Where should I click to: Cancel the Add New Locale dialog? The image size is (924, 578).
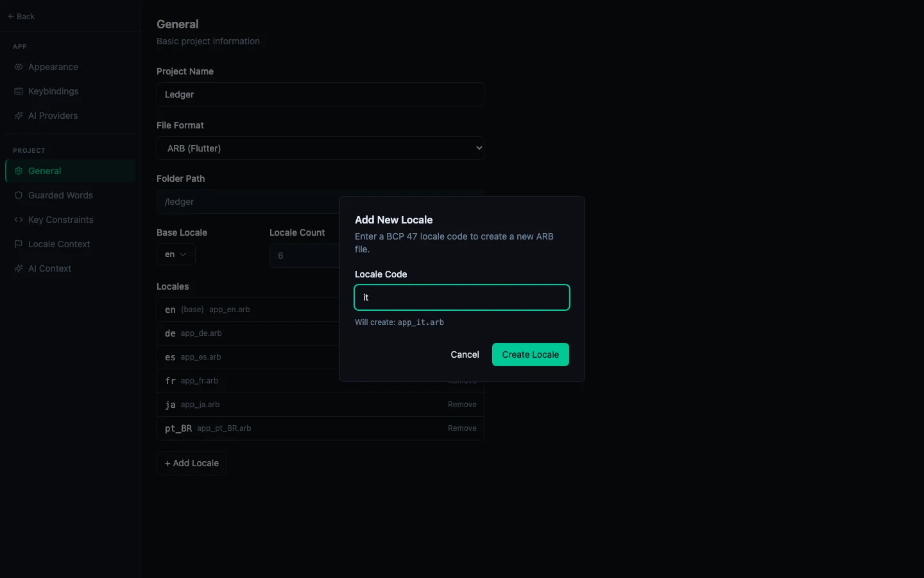[x=465, y=355]
